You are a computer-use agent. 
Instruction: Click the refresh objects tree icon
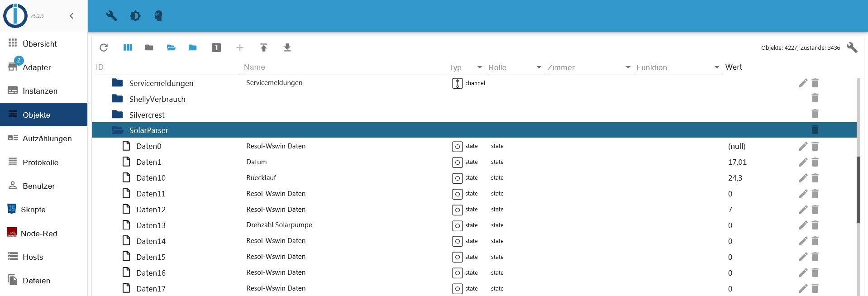[x=104, y=48]
